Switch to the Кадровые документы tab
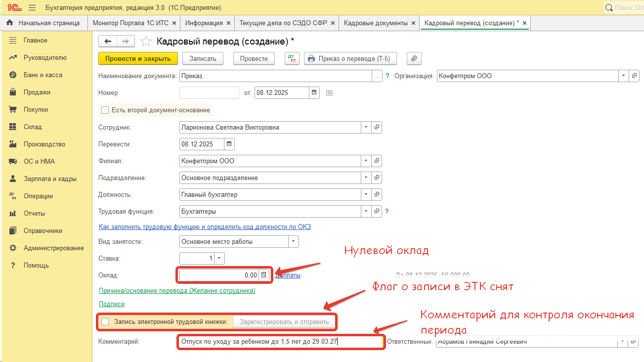The height and width of the screenshot is (362, 644). tap(375, 23)
